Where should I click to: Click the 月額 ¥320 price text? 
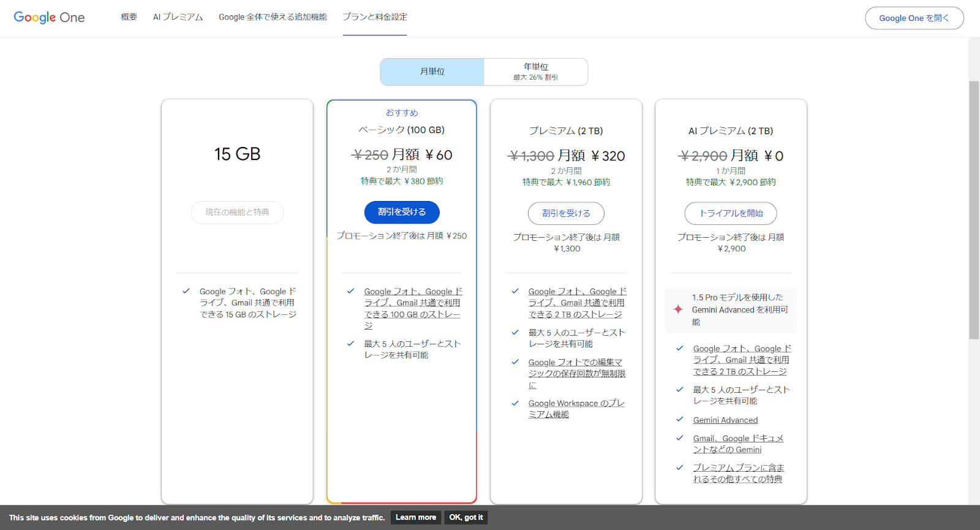[591, 156]
